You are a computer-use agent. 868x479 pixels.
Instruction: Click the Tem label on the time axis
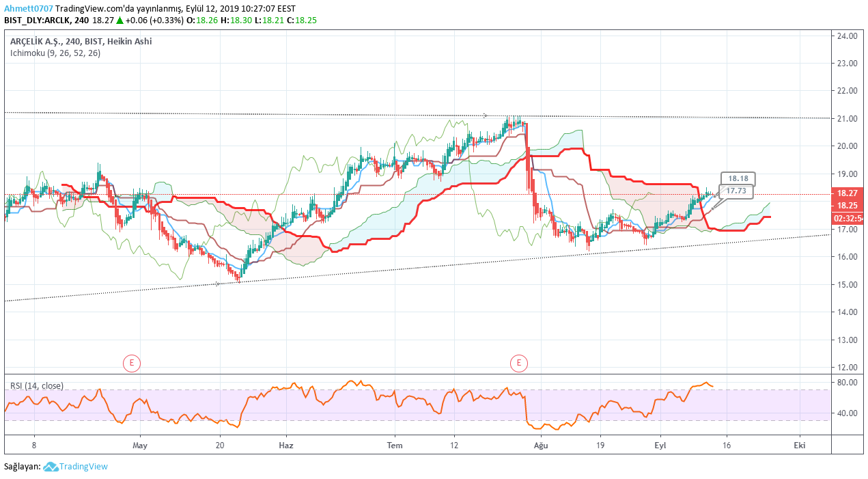(x=395, y=445)
